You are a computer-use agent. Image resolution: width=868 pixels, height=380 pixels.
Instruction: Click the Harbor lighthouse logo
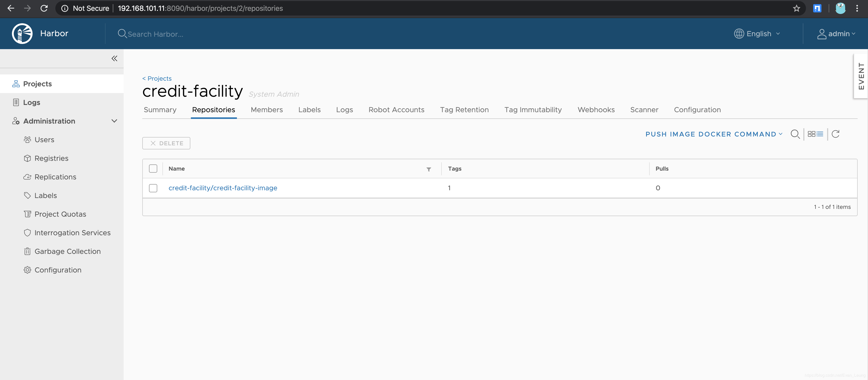(x=22, y=33)
